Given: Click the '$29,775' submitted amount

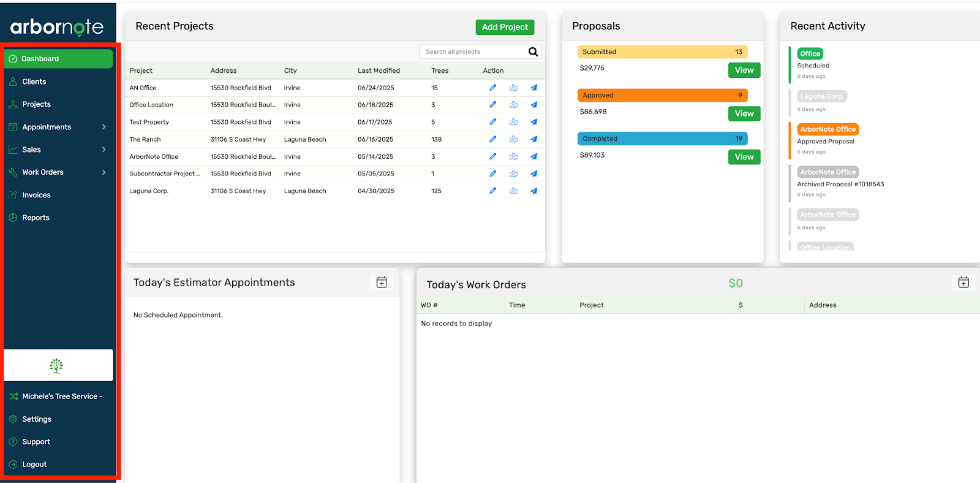Looking at the screenshot, I should [592, 68].
